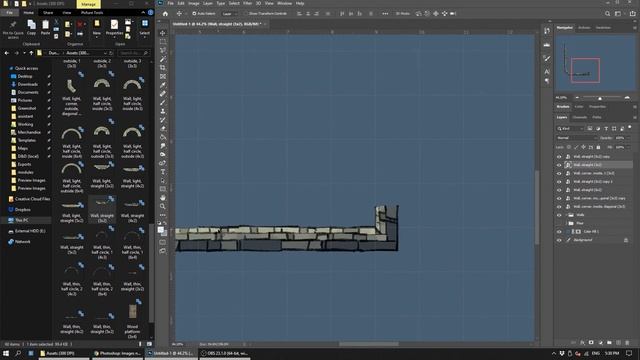Switch to the Paths tab
This screenshot has width=640, height=360.
(597, 118)
